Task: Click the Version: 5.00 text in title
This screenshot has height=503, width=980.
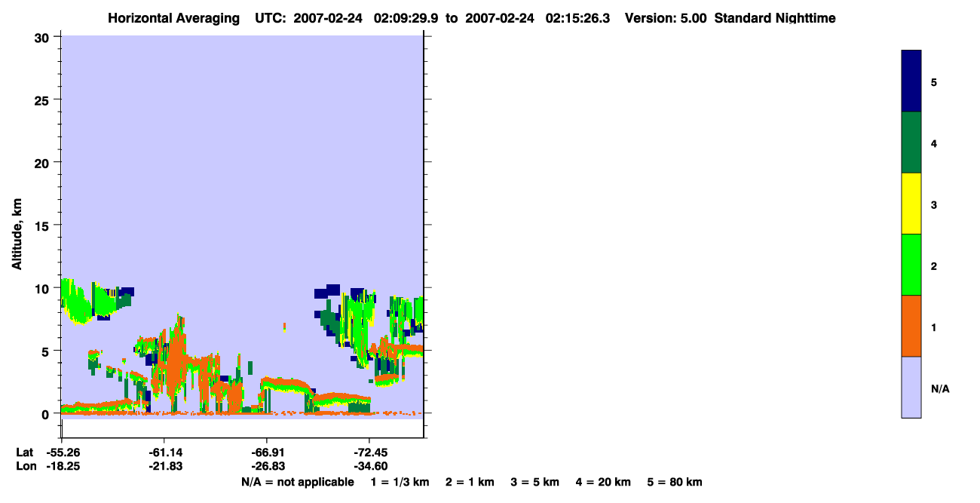Action: 666,18
